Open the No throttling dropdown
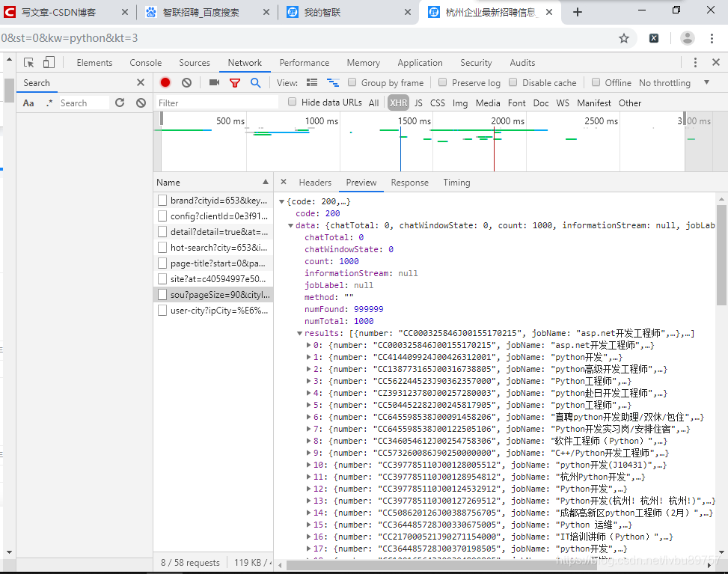 pos(674,82)
